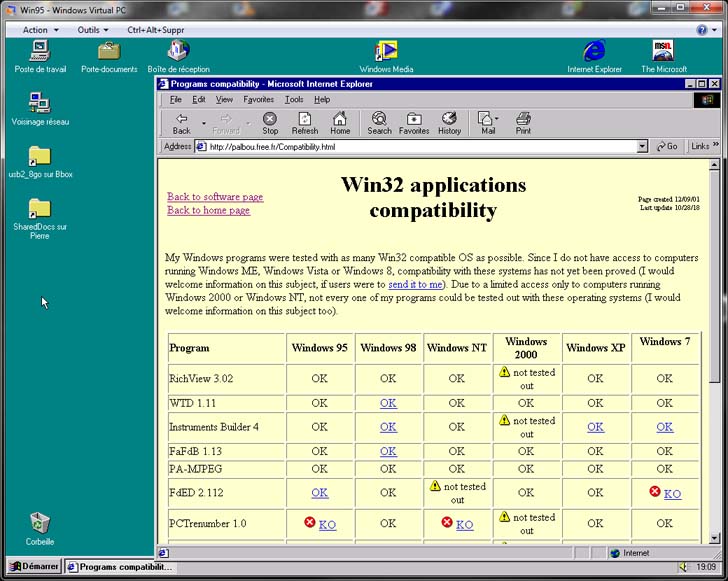The image size is (728, 581).
Task: Open the Mail button dropdown arrow
Action: tap(496, 118)
